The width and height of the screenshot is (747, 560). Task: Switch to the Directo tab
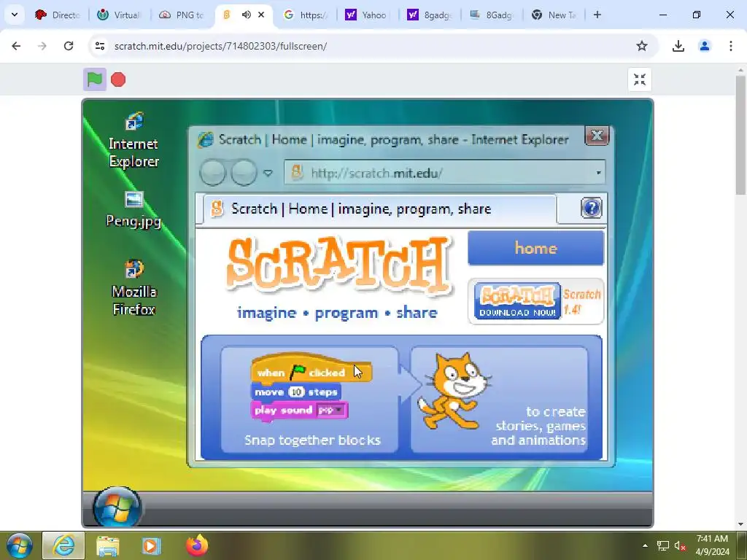(58, 15)
